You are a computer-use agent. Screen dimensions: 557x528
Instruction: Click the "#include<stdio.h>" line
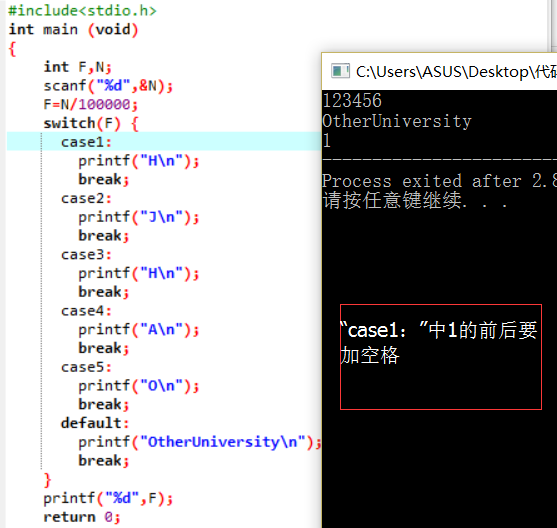[x=82, y=11]
